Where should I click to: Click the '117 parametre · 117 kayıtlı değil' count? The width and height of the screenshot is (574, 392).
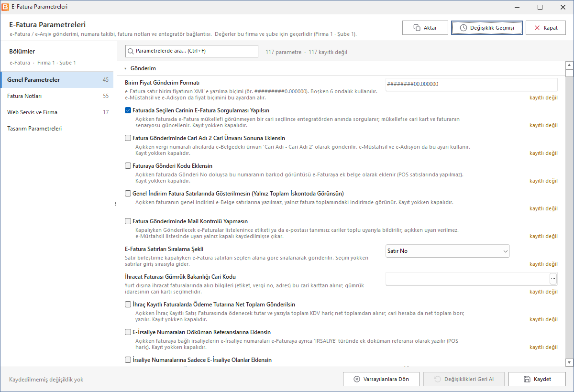(307, 52)
